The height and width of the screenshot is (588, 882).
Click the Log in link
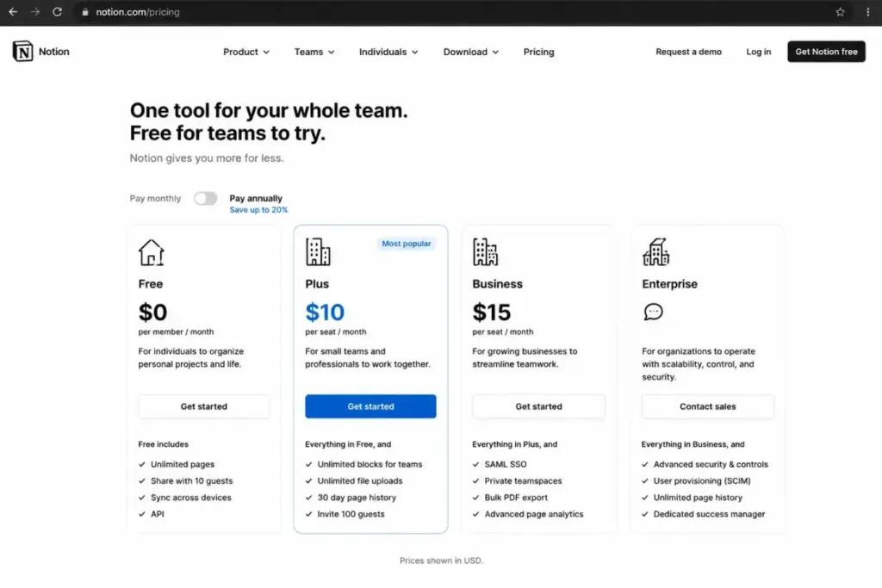[x=758, y=52]
